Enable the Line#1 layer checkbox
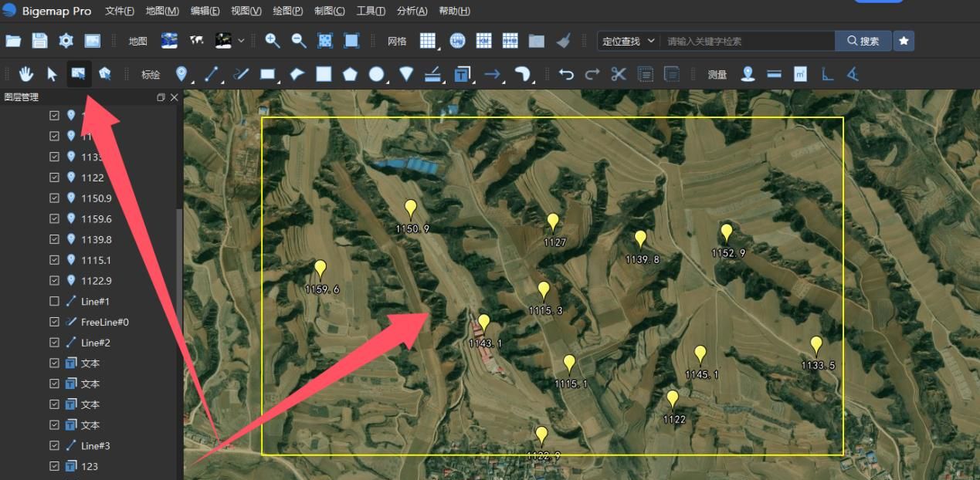Screen dimensions: 980x480 54,301
